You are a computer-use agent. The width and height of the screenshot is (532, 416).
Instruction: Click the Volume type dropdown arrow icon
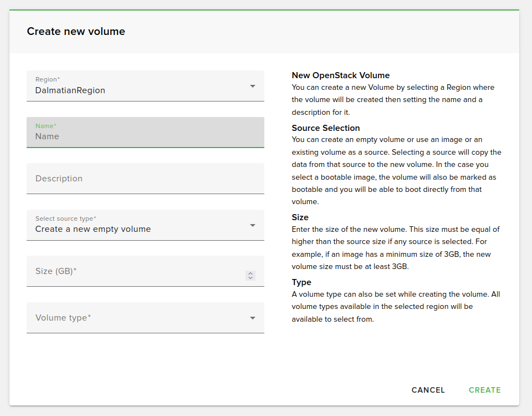coord(253,318)
